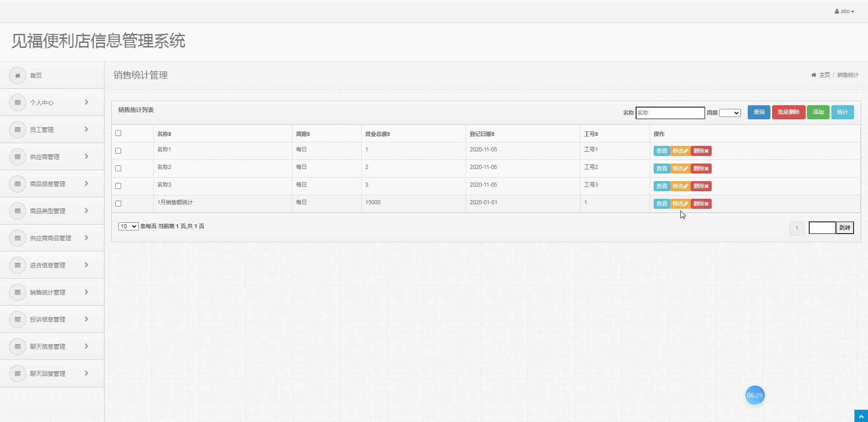Tick the checkbox for row 名称1

(118, 151)
